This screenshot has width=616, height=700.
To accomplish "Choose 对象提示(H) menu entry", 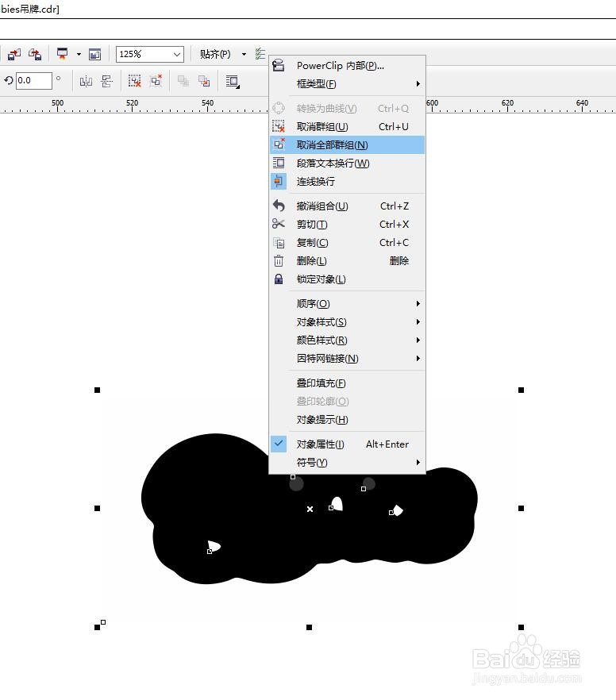I will point(347,420).
